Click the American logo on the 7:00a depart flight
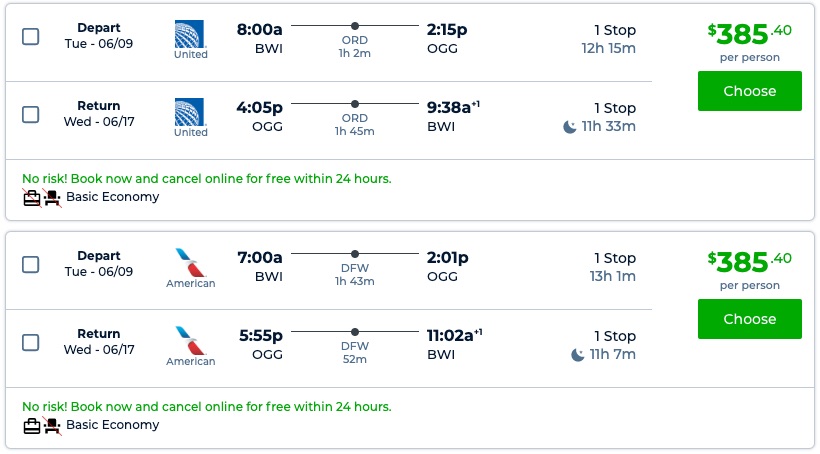820x454 pixels. coord(190,262)
